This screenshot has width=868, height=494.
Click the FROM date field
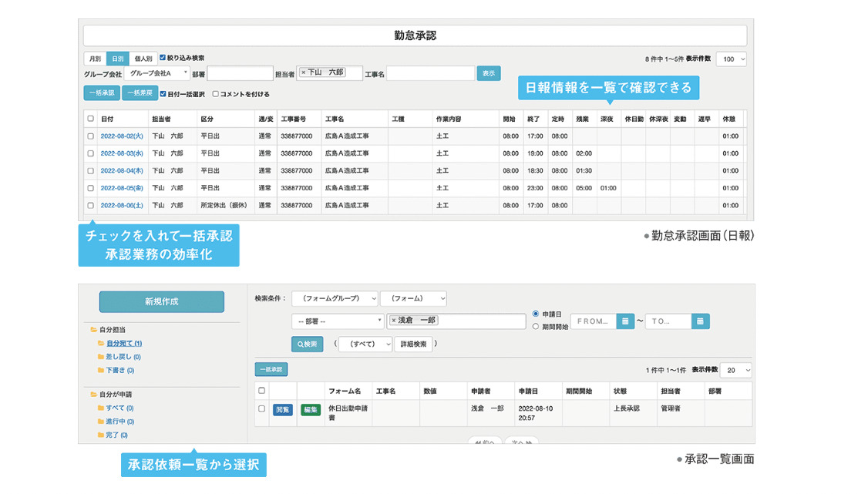594,321
